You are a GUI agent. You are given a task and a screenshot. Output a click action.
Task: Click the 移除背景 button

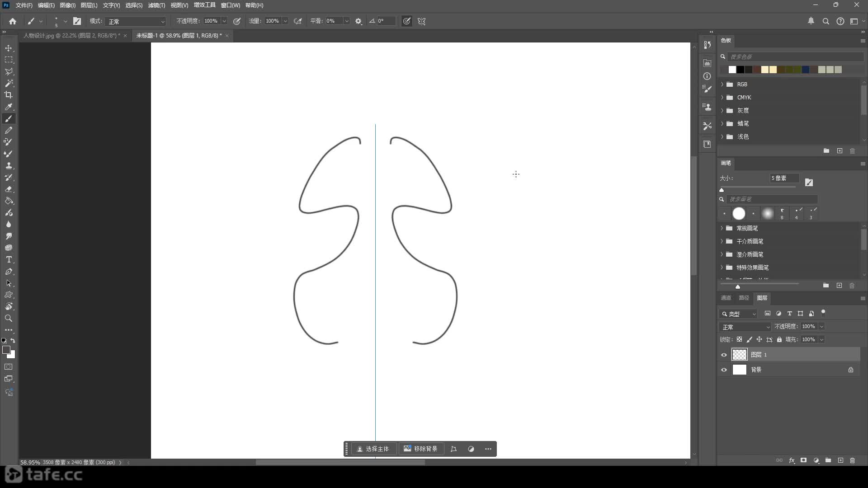click(x=420, y=449)
